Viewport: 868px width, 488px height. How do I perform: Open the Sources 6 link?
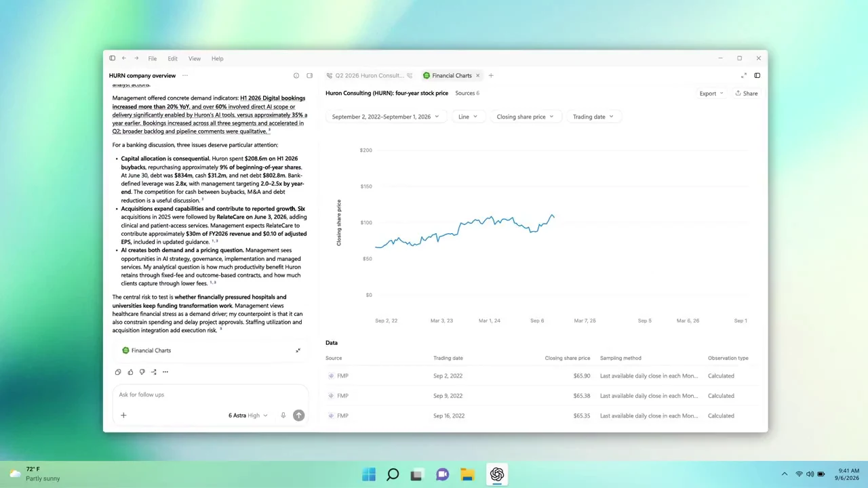click(x=467, y=93)
